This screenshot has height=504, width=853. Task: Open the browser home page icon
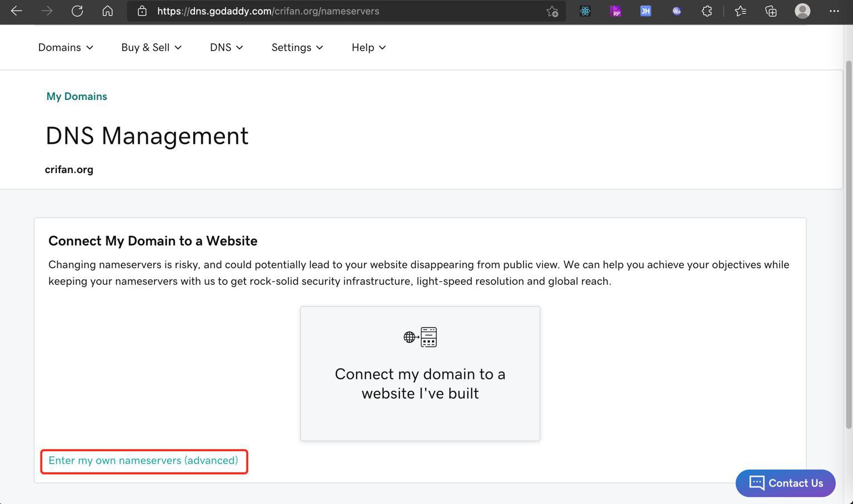108,11
